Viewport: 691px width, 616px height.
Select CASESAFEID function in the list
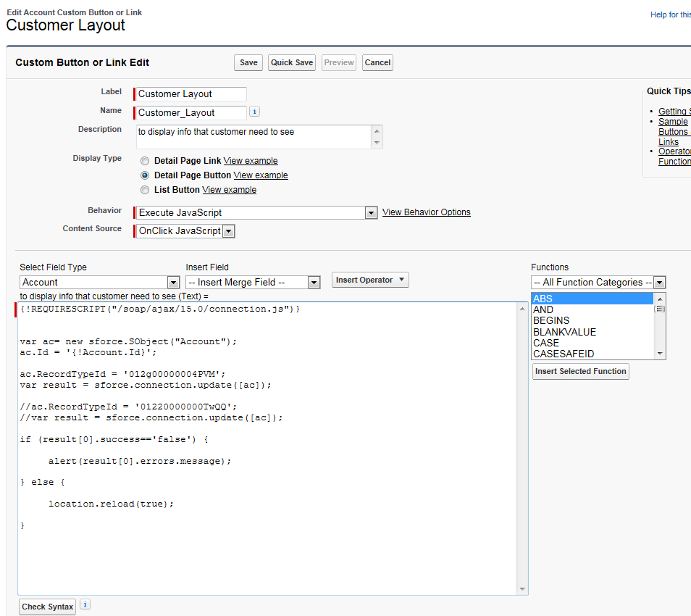563,354
